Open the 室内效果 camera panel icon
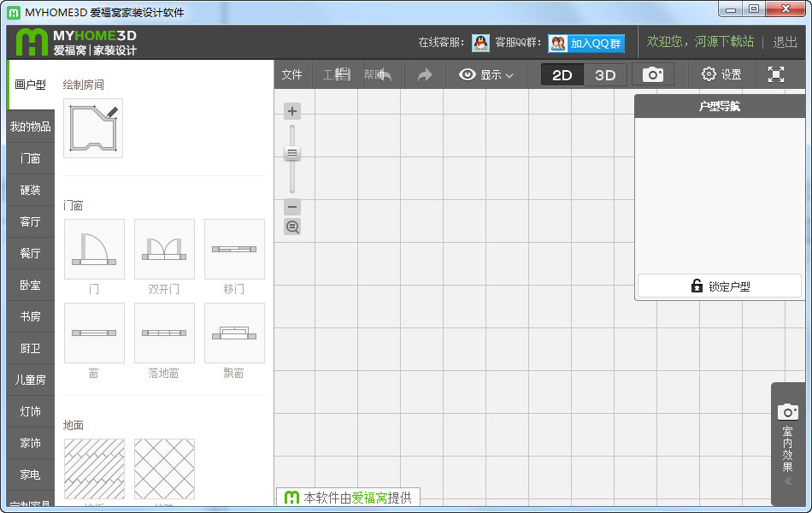Image resolution: width=812 pixels, height=513 pixels. pyautogui.click(x=788, y=412)
